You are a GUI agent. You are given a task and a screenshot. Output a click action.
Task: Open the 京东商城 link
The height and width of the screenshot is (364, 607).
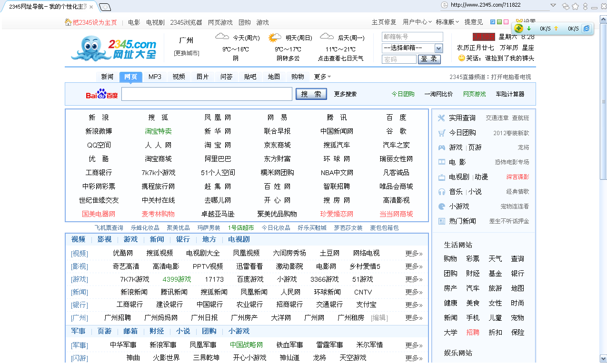(x=277, y=145)
